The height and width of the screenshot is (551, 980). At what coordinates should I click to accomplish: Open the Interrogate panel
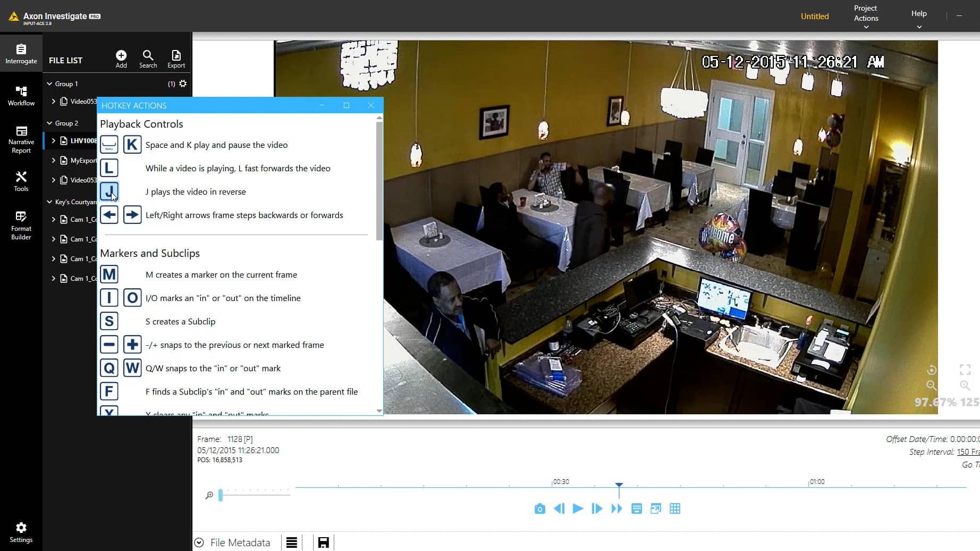click(21, 53)
